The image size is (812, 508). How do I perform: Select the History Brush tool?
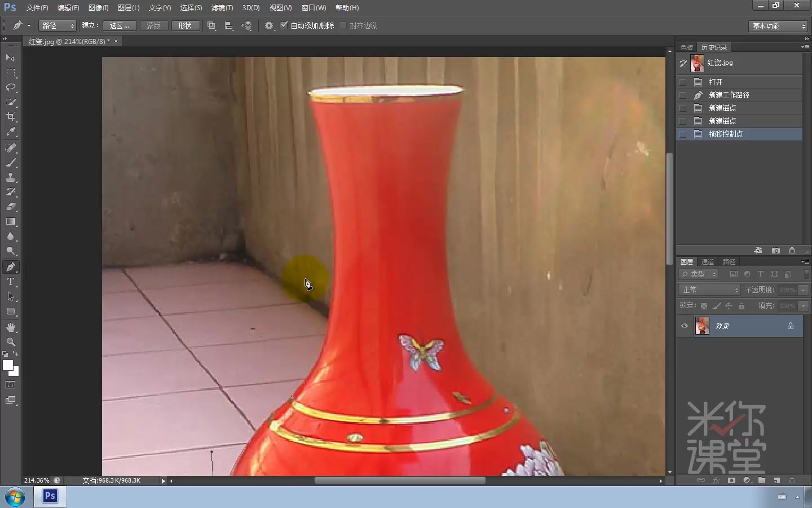[11, 192]
